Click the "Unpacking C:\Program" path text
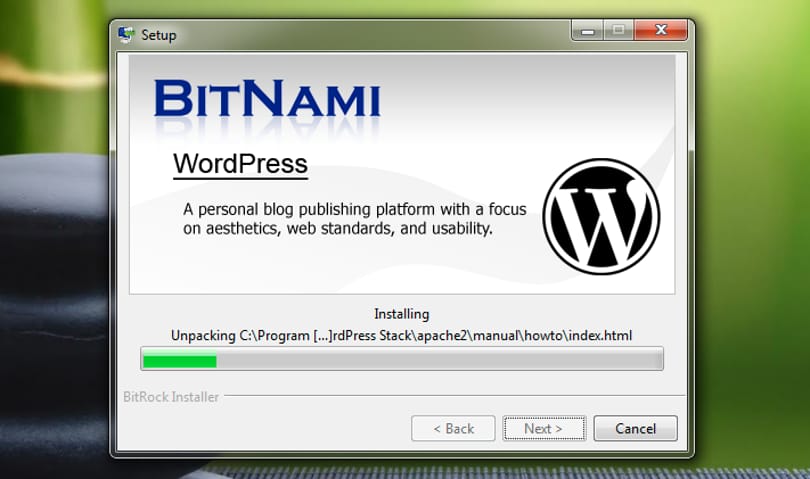Image resolution: width=810 pixels, height=479 pixels. 401,336
